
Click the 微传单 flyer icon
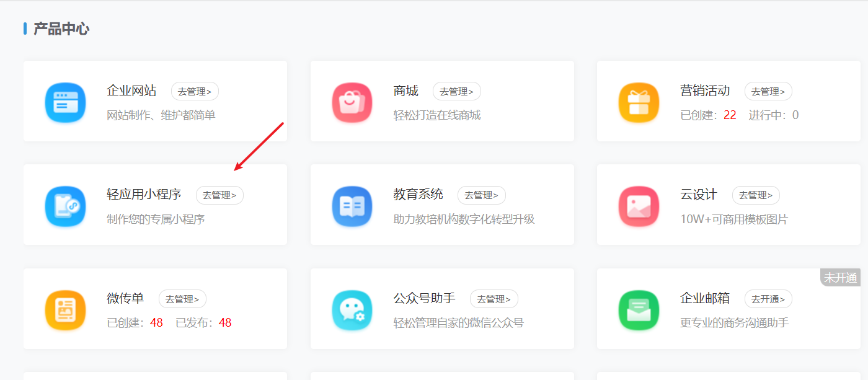[x=65, y=309]
